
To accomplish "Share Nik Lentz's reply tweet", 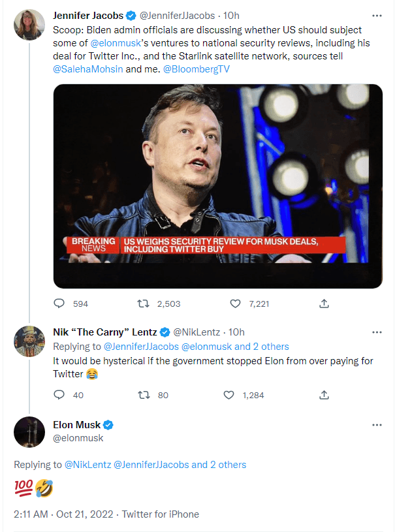I will tap(324, 395).
